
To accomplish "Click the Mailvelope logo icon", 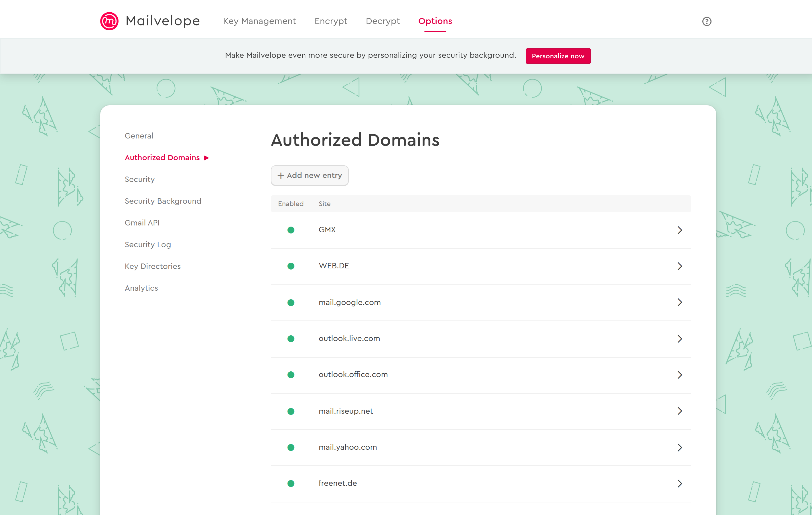I will (109, 21).
